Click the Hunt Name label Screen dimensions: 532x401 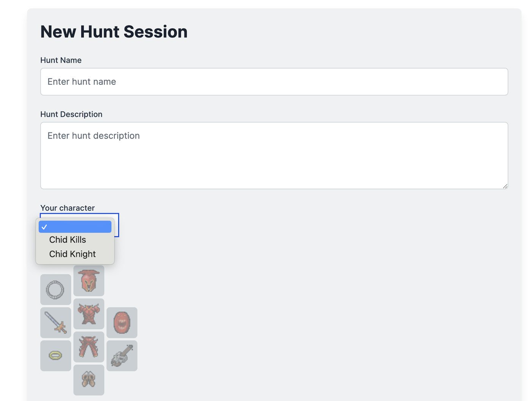pos(61,60)
